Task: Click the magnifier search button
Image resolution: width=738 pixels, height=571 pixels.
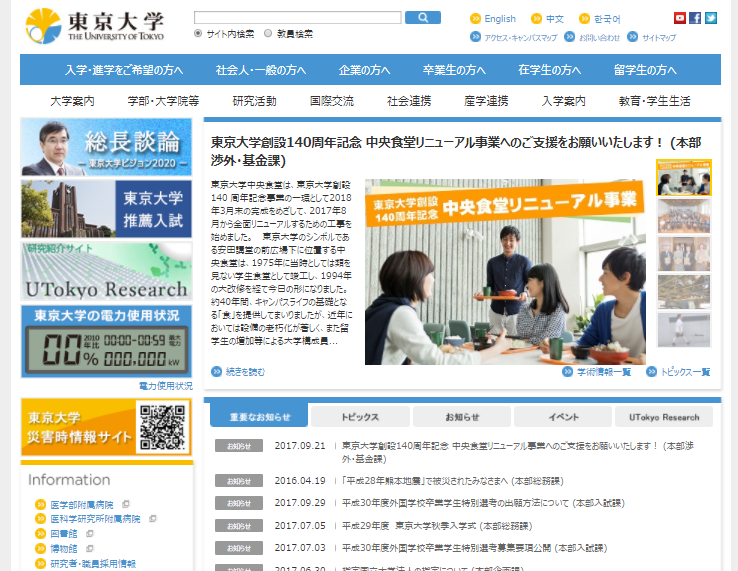Action: pyautogui.click(x=423, y=17)
